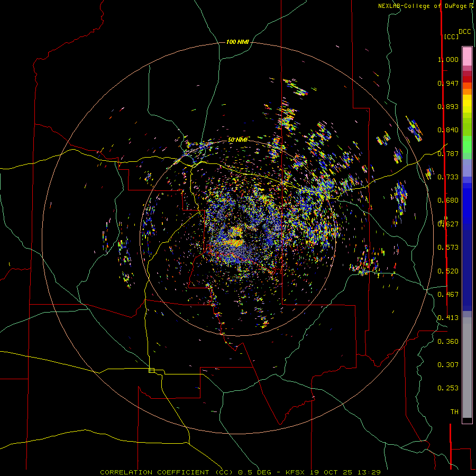Click the 0.733 scale value
This screenshot has width=476, height=476.
pyautogui.click(x=448, y=177)
